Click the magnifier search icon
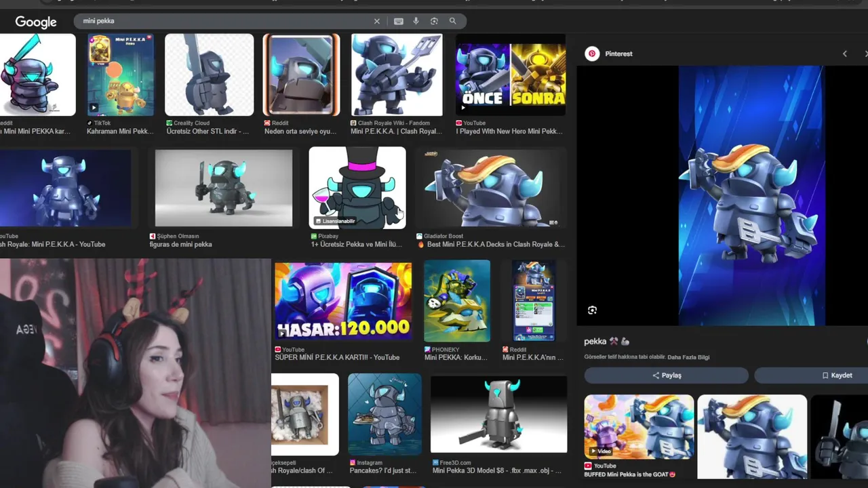This screenshot has height=488, width=868. pos(452,21)
